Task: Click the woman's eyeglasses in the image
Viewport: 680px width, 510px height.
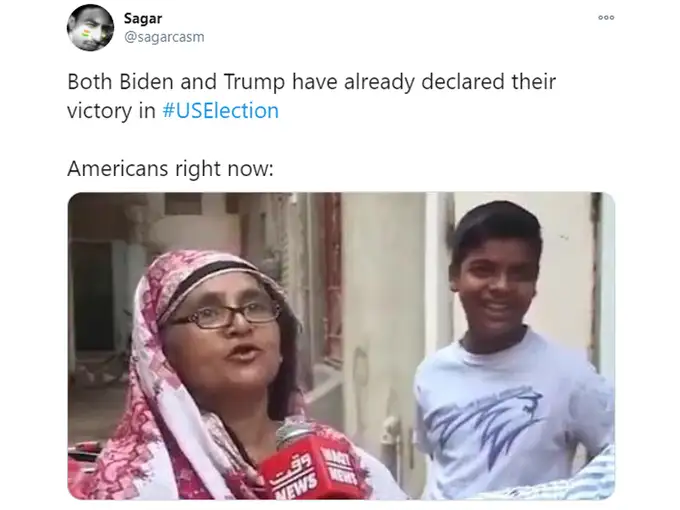Action: click(x=225, y=315)
